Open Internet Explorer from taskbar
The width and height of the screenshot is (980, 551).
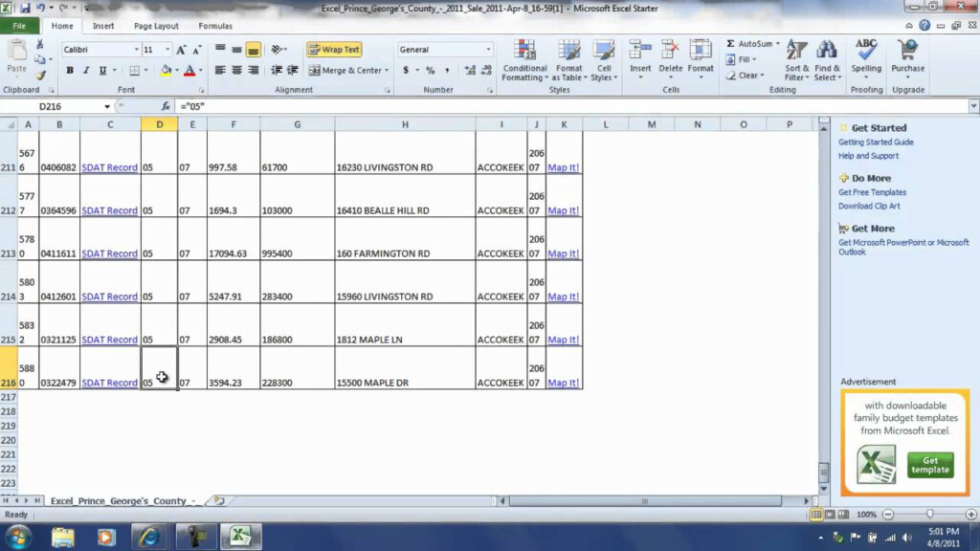(x=149, y=537)
